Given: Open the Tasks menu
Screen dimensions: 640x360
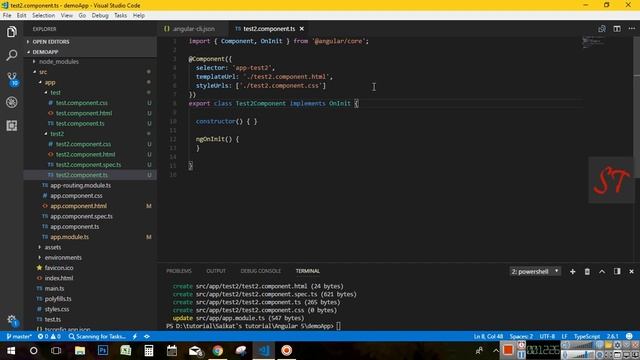Looking at the screenshot, I should (x=120, y=16).
